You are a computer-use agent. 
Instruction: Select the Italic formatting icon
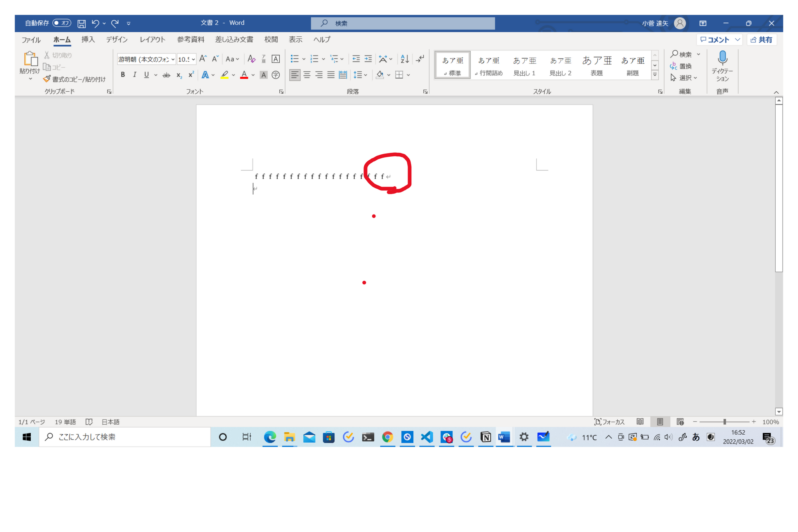click(x=134, y=75)
